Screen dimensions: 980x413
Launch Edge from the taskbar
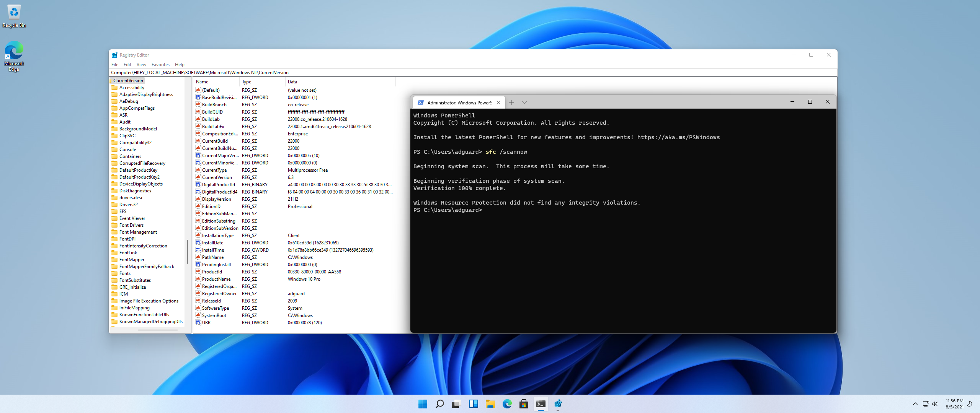click(x=507, y=404)
